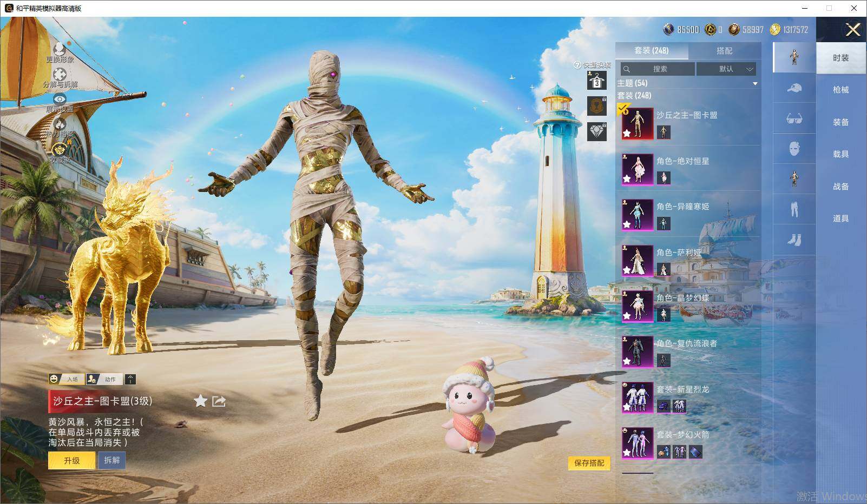Click the small item icon under 角色-晶梦幻蝶
Viewport: 867px width, 504px height.
pos(664,314)
